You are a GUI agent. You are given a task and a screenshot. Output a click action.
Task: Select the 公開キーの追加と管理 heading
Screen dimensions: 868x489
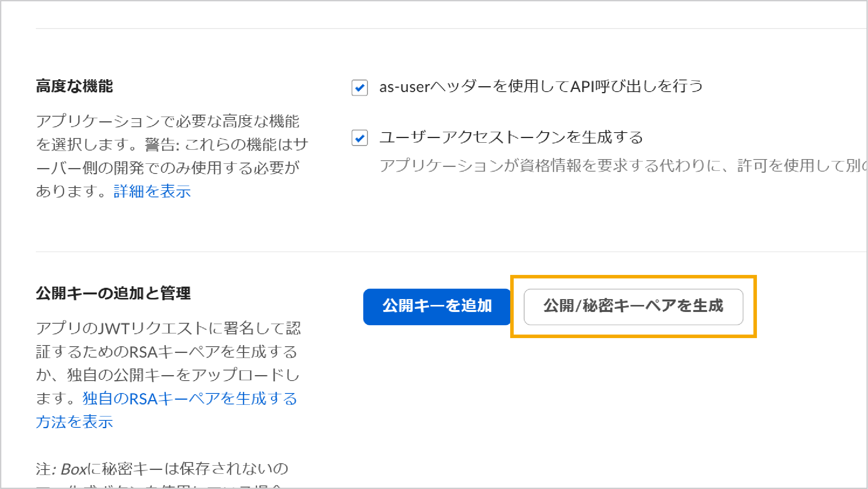click(113, 293)
